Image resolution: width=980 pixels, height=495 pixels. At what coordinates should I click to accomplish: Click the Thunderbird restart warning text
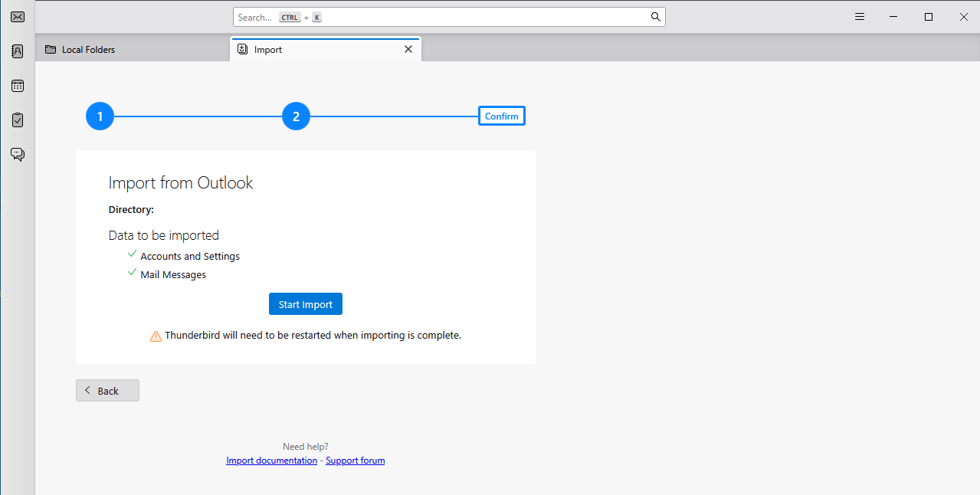[x=313, y=335]
